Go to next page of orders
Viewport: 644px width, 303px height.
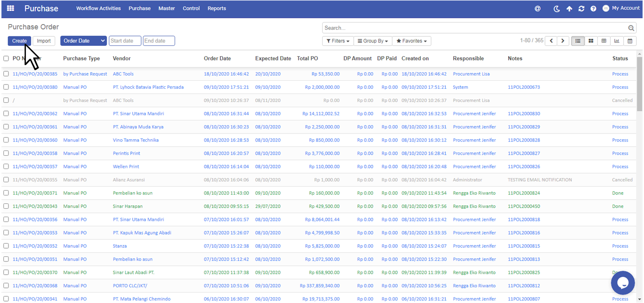[x=562, y=41]
